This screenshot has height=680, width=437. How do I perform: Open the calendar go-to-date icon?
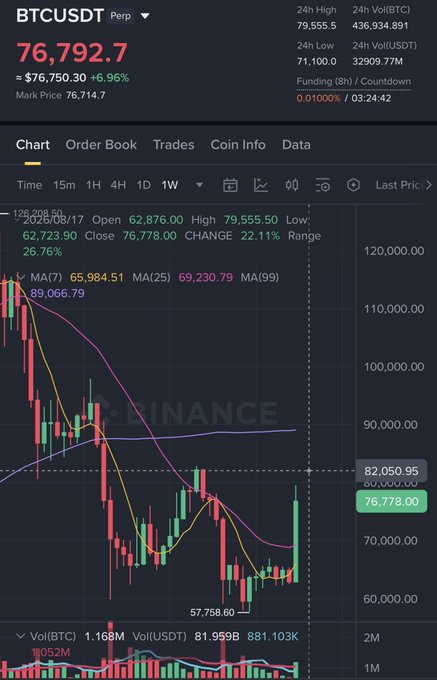point(230,185)
